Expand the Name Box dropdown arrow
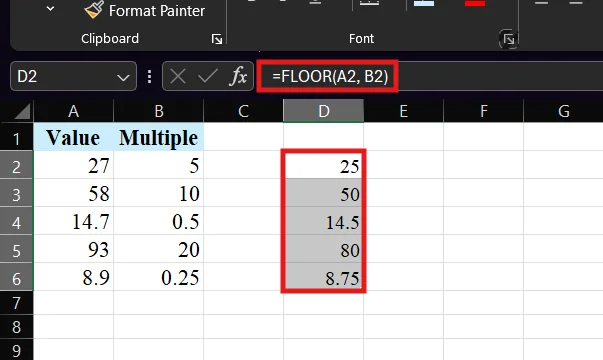The width and height of the screenshot is (603, 360). pyautogui.click(x=123, y=78)
